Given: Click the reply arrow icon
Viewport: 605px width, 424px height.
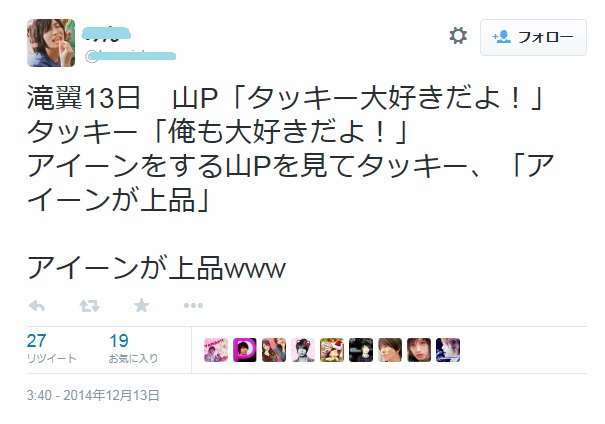Looking at the screenshot, I should point(37,306).
